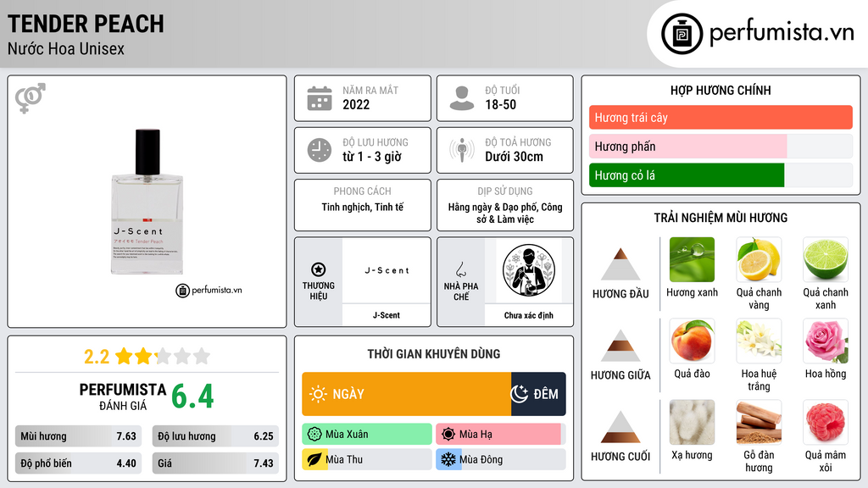Click the 2.2 star rating number

[x=97, y=357]
